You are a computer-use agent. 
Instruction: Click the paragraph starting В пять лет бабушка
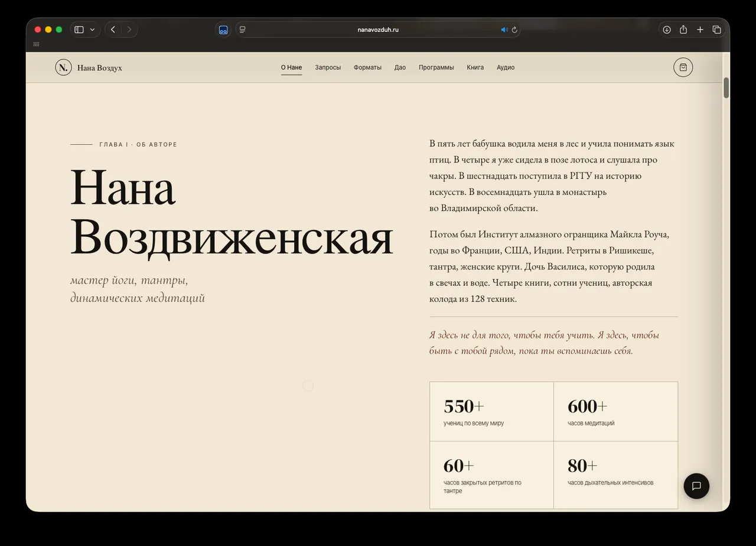click(x=552, y=175)
